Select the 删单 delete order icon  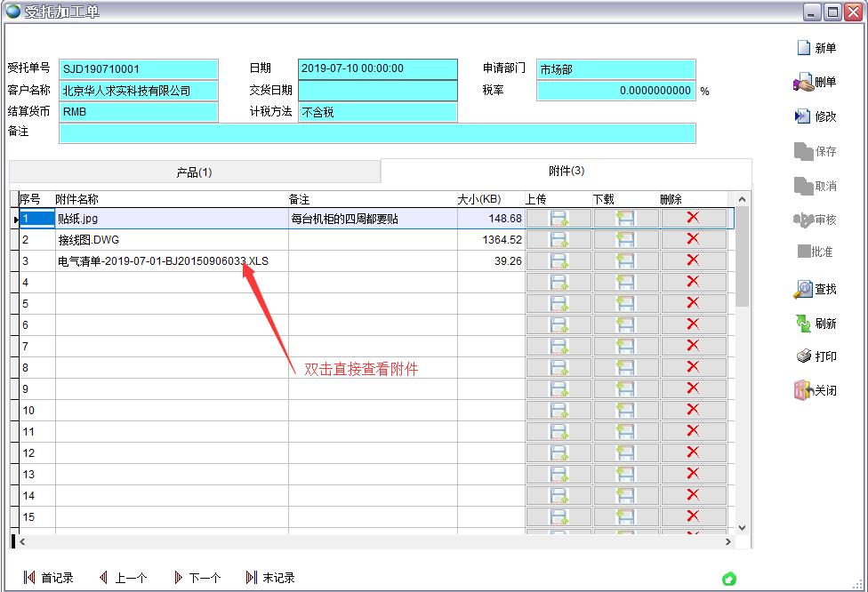[x=815, y=82]
